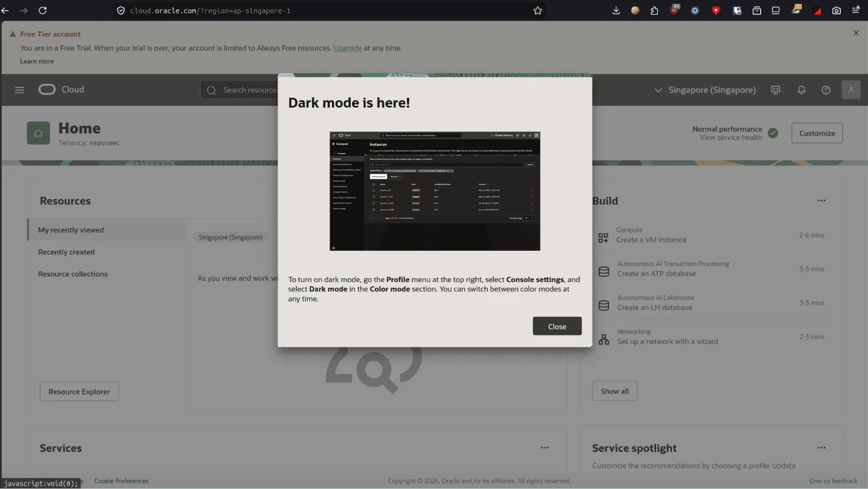Dismiss the Free Tier account banner
The image size is (868, 489).
(856, 33)
